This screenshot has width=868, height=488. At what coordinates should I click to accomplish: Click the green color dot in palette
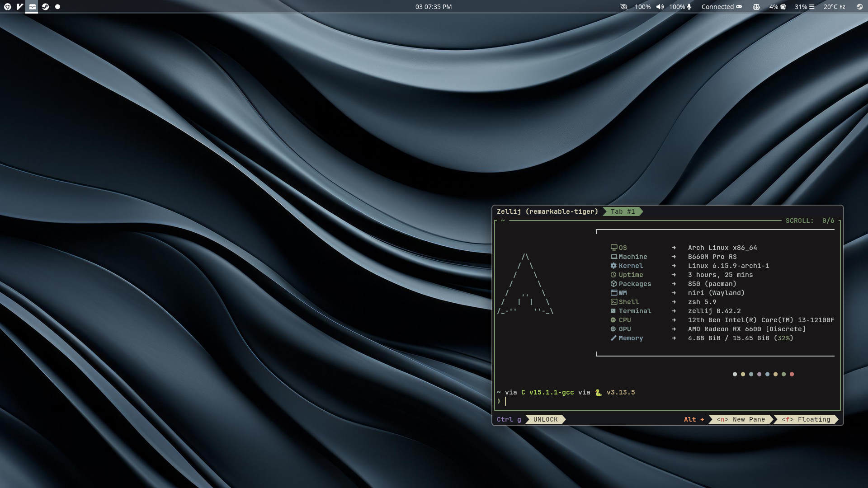tap(783, 374)
